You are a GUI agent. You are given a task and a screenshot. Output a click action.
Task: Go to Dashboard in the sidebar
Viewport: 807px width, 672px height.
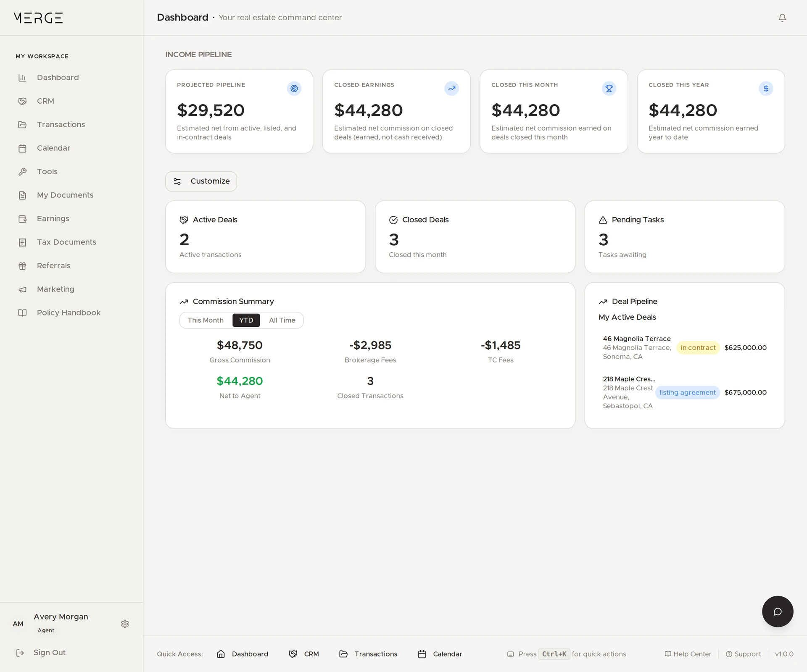click(x=71, y=78)
